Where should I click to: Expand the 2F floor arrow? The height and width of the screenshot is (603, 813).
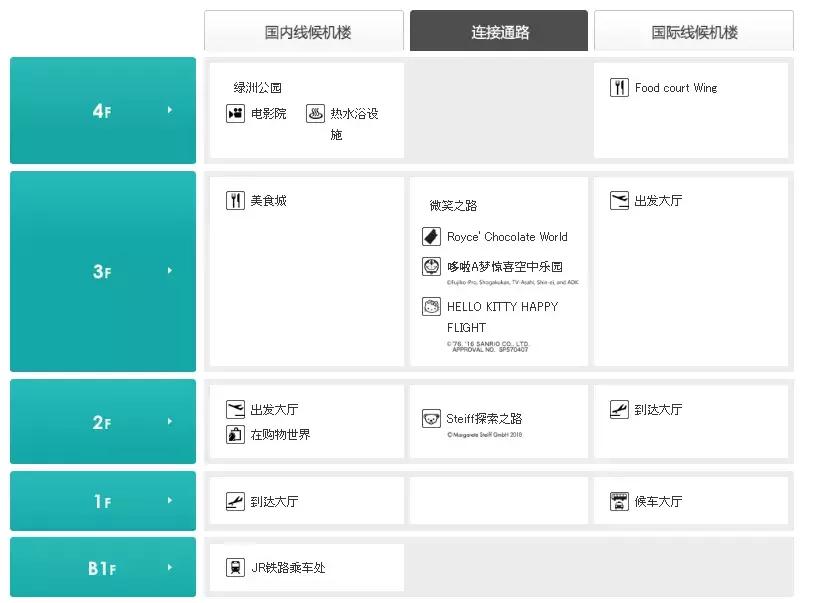pos(170,422)
